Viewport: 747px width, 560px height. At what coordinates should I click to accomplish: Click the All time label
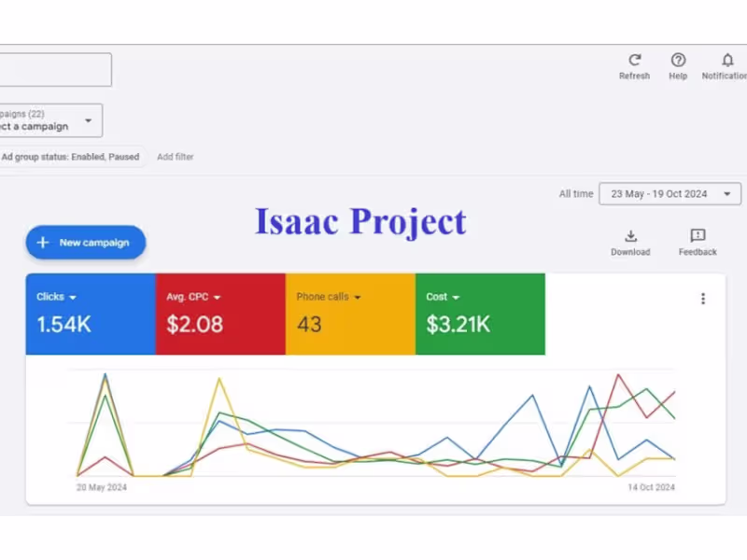coord(575,194)
